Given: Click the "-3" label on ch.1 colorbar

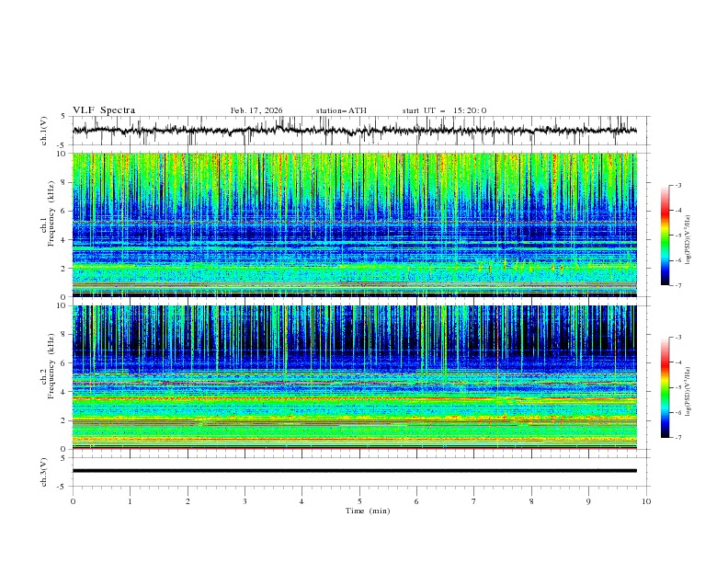Looking at the screenshot, I should coord(678,185).
